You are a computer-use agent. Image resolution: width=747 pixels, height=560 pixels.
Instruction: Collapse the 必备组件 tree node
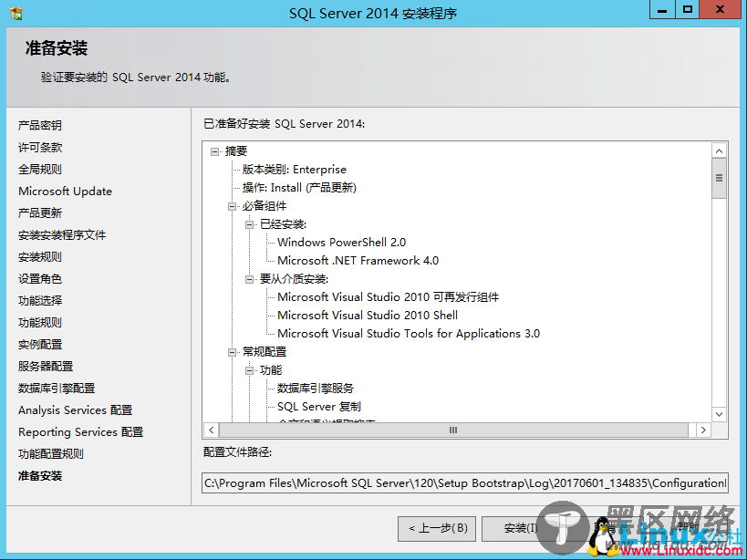(x=232, y=206)
